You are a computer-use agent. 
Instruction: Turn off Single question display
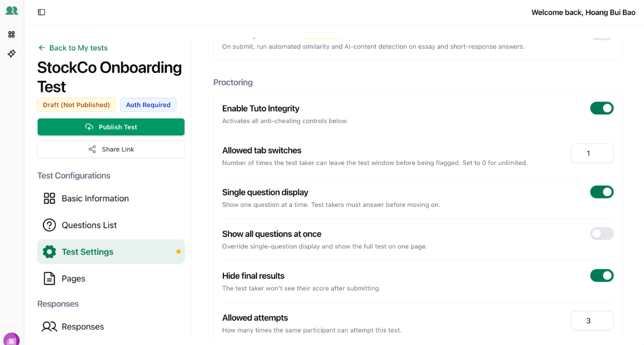coord(602,192)
